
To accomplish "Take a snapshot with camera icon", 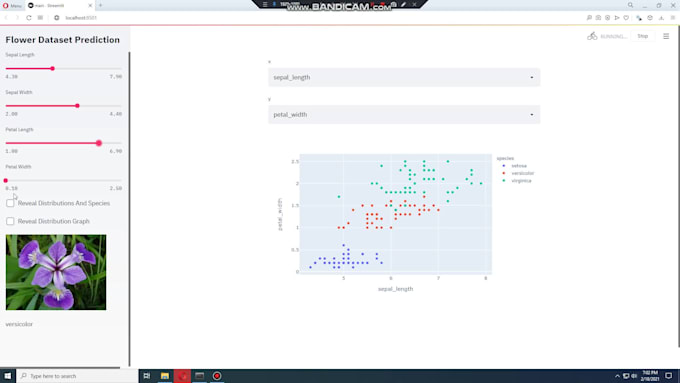I will (x=598, y=18).
